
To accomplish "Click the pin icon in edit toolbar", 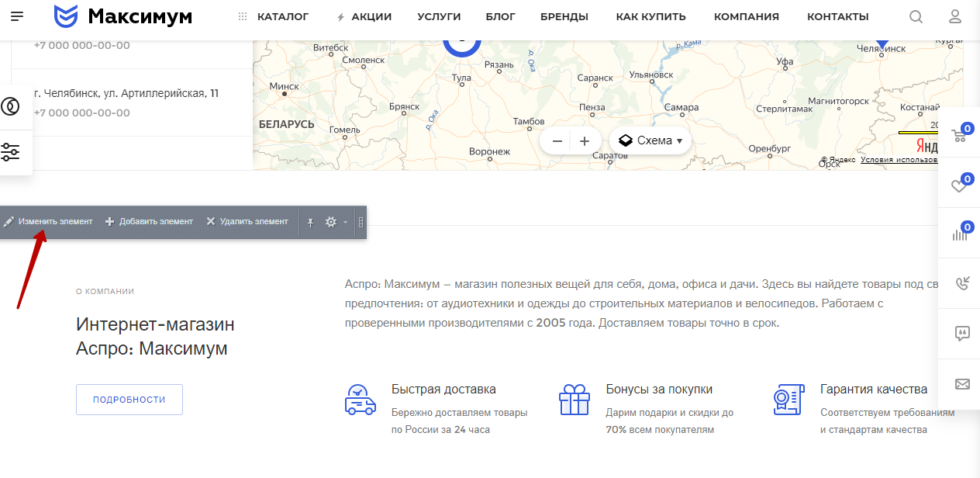I will click(x=310, y=222).
